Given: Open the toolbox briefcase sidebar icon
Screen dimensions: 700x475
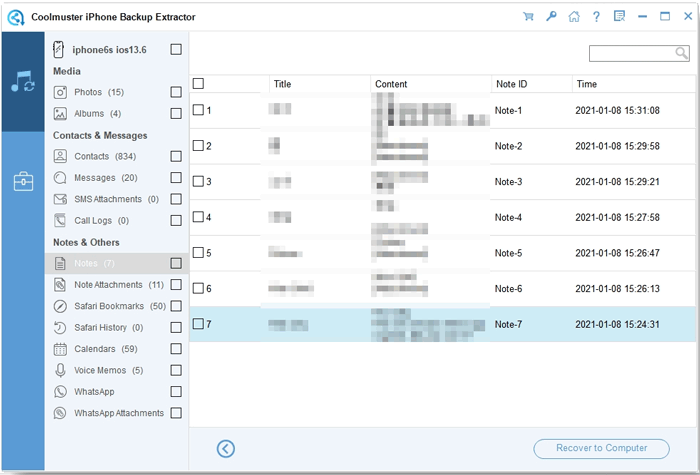Looking at the screenshot, I should [23, 182].
